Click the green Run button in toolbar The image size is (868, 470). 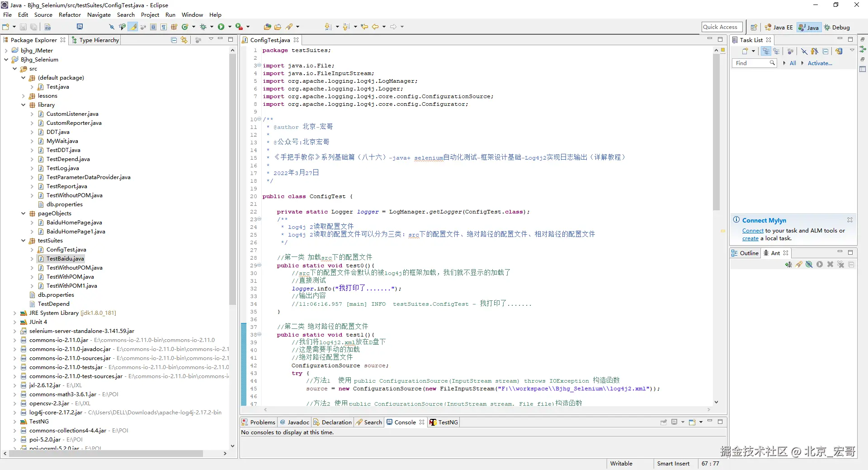221,27
